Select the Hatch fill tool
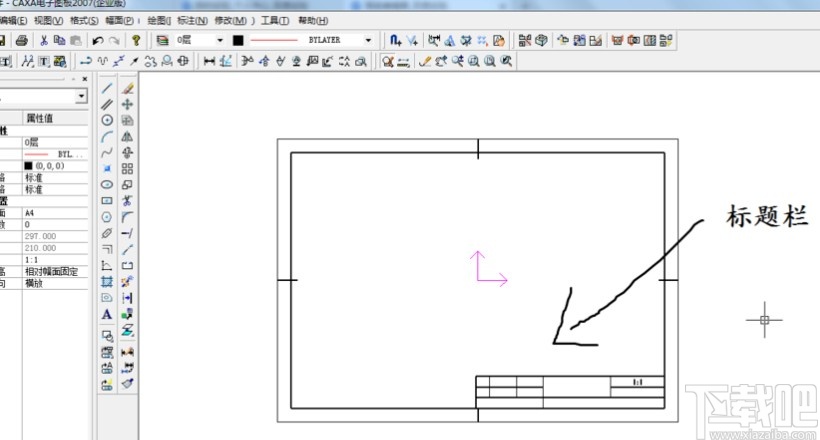The image size is (820, 440). (x=107, y=281)
